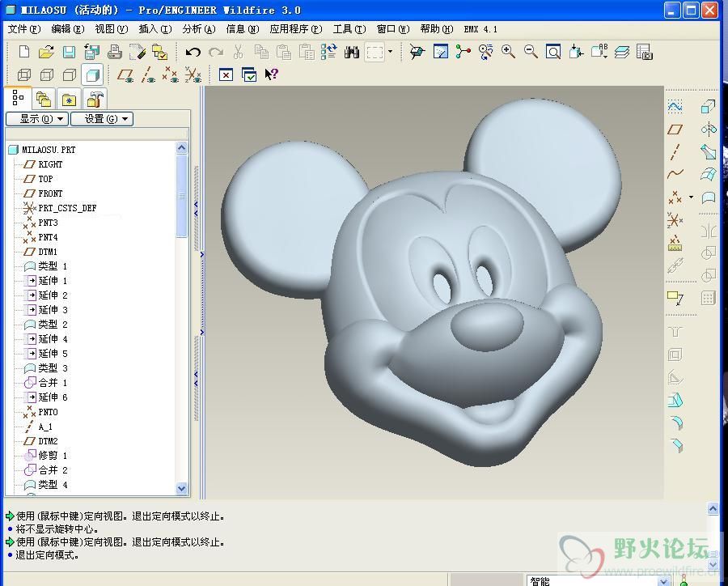Viewport: 728px width, 586px height.
Task: Zoom out with the magnifier minus icon
Action: 531,52
